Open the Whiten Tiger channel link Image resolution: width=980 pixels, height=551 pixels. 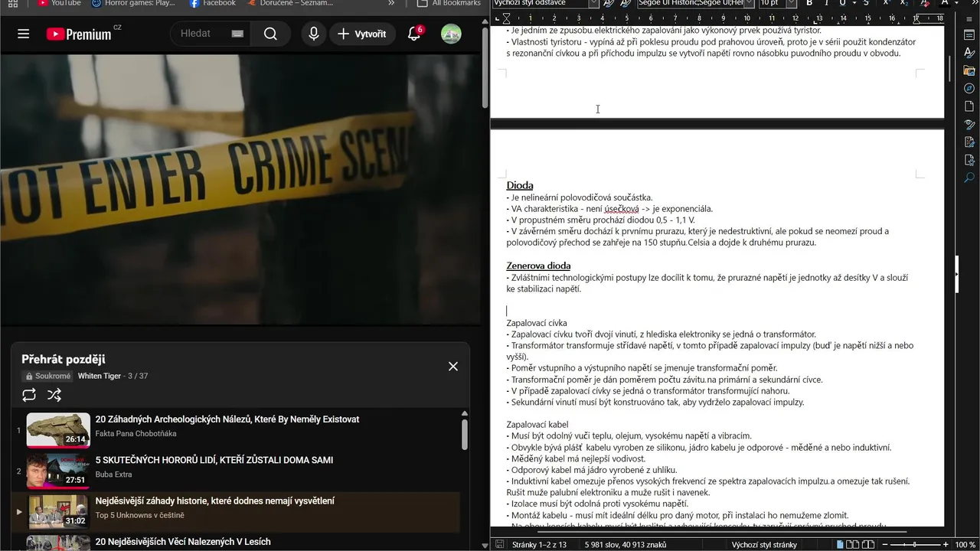(x=100, y=377)
